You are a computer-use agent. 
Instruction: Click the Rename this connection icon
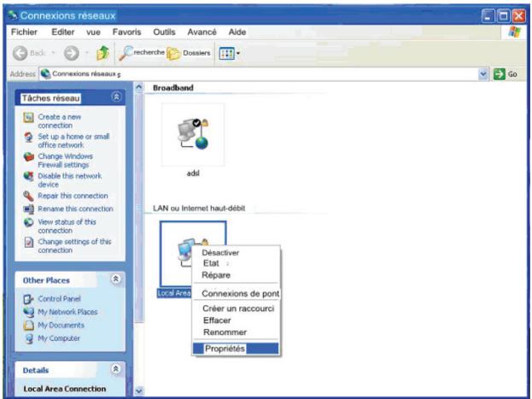pos(28,208)
